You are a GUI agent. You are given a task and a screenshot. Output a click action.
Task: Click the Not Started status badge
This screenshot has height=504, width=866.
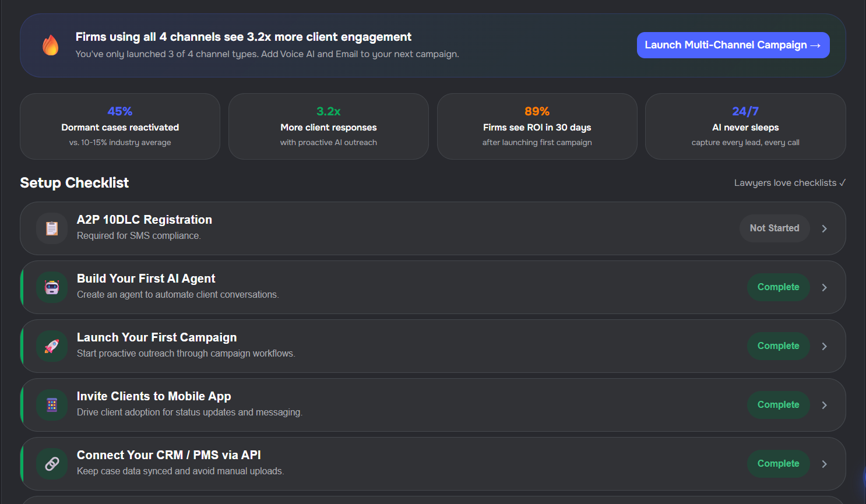(774, 228)
